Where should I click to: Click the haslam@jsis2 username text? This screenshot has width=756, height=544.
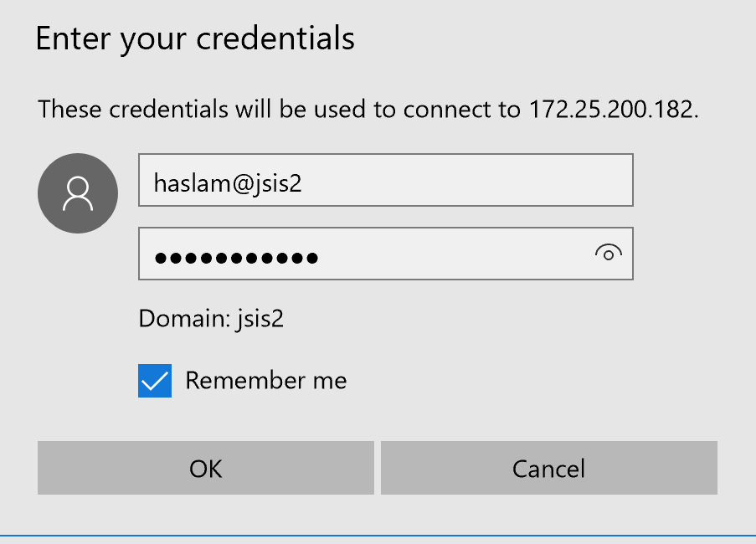(228, 183)
